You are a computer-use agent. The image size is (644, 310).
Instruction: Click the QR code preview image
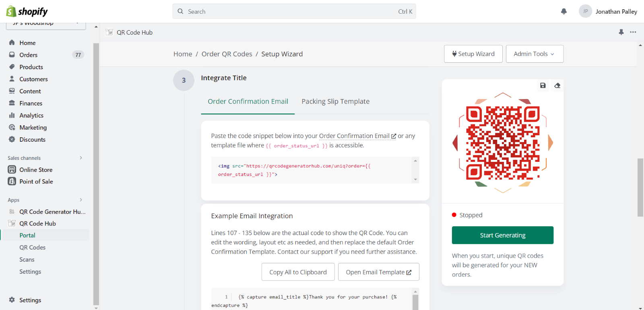pyautogui.click(x=503, y=143)
